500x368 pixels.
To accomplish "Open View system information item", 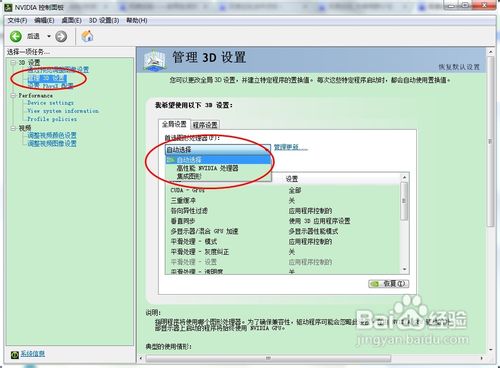I will coord(63,111).
